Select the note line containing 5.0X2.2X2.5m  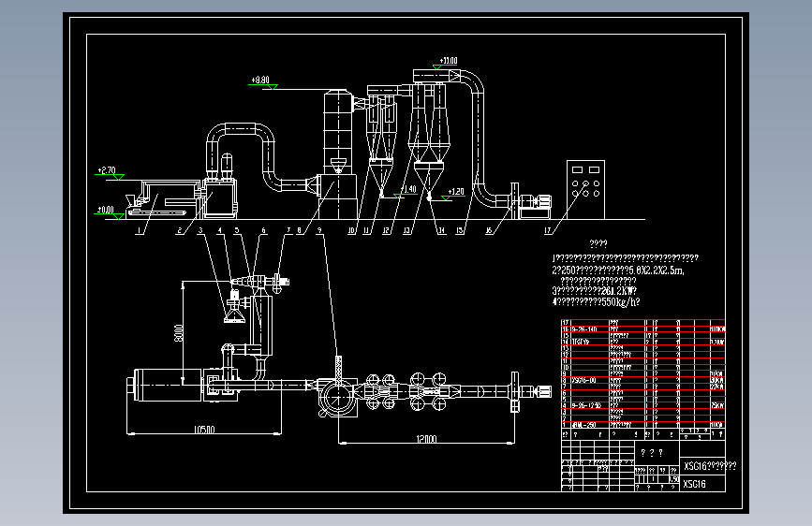618,270
